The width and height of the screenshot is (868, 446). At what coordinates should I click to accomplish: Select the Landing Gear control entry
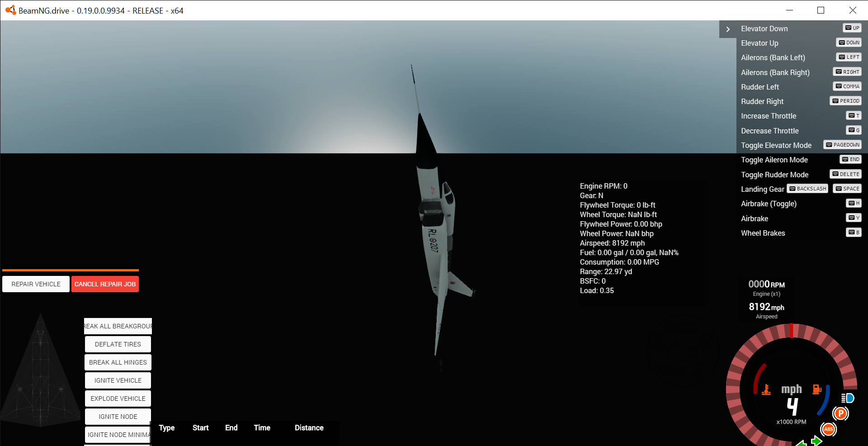tap(762, 189)
